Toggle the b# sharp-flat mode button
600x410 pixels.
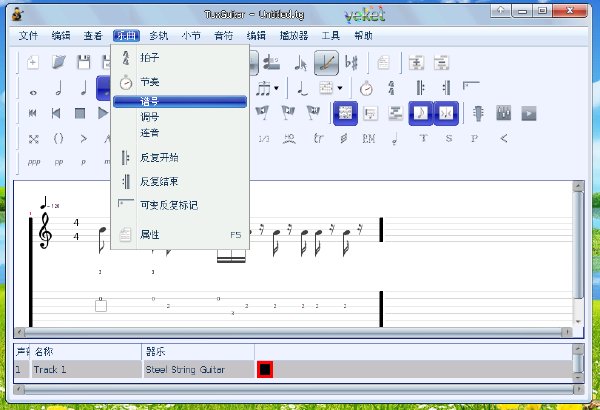(x=351, y=62)
